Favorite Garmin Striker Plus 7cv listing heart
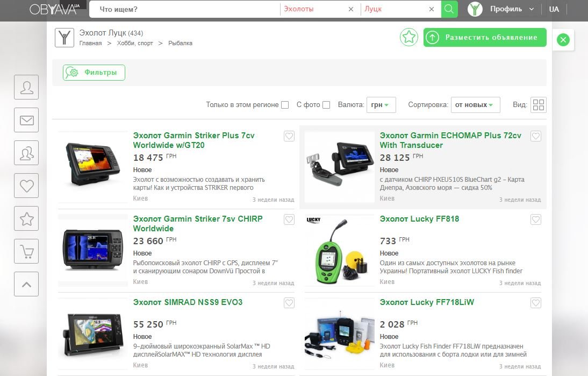 (289, 136)
